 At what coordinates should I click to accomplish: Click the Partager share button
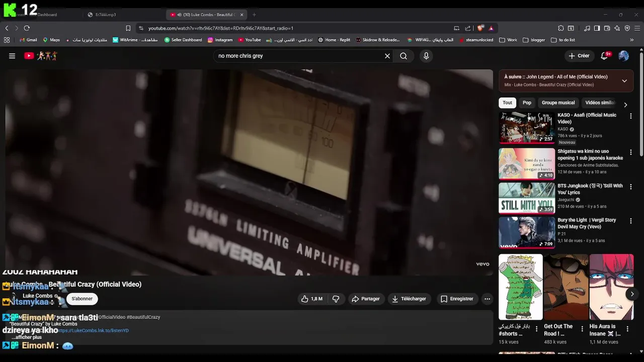366,299
